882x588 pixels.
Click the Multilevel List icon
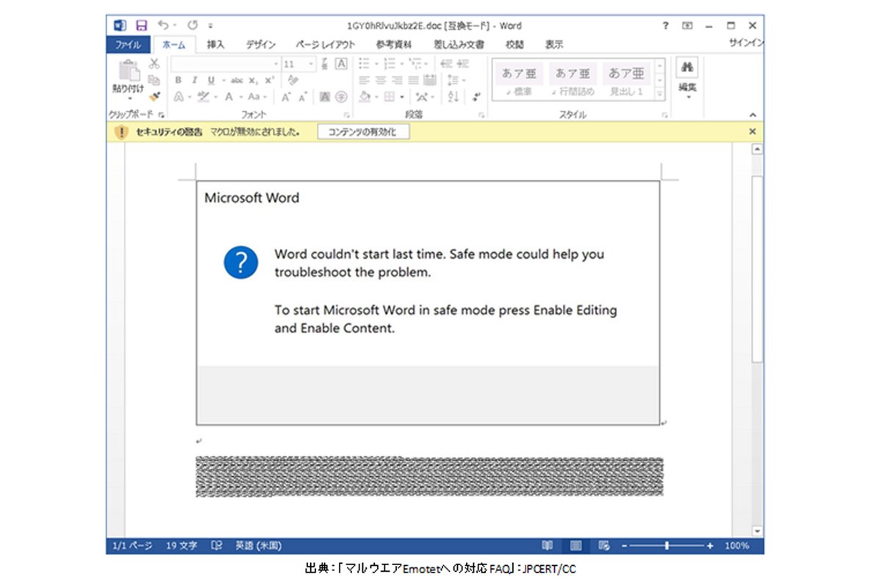(415, 64)
